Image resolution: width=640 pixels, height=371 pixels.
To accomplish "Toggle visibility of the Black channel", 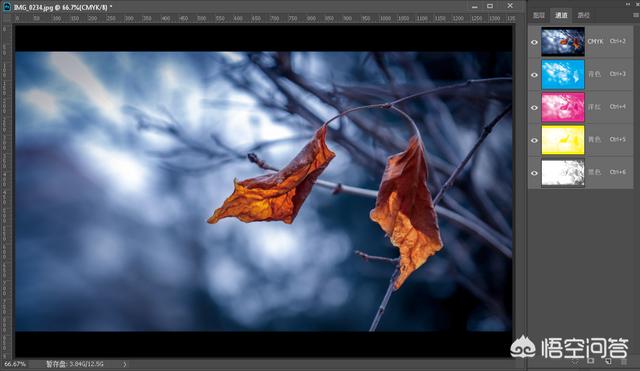I will click(x=534, y=173).
